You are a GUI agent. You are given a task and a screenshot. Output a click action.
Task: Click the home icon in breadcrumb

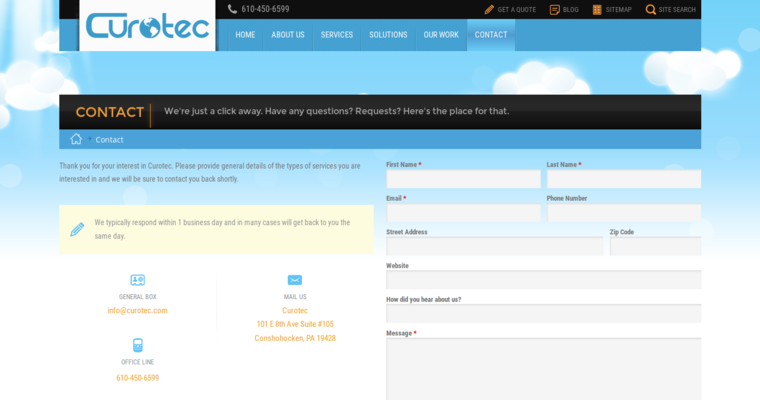tap(76, 139)
